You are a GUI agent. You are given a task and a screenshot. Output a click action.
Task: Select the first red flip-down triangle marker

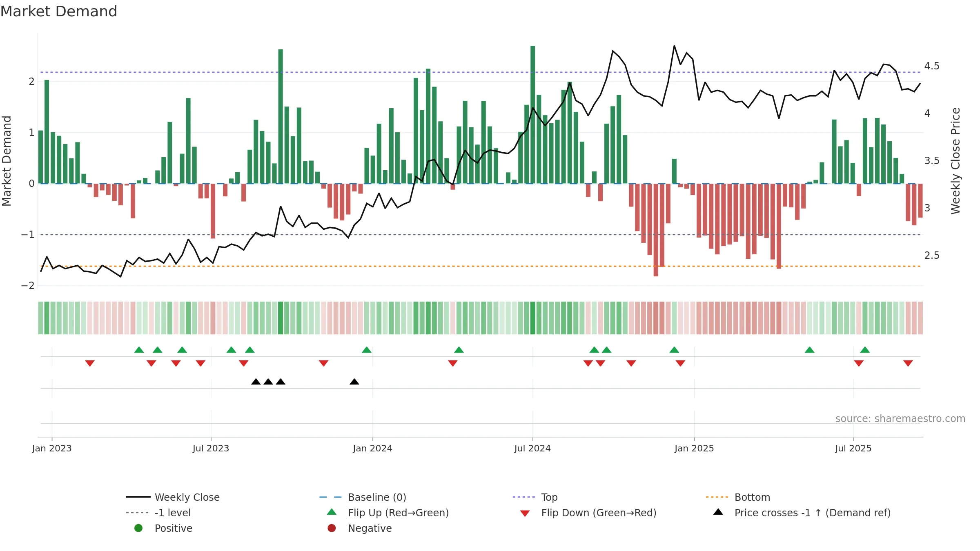[90, 363]
